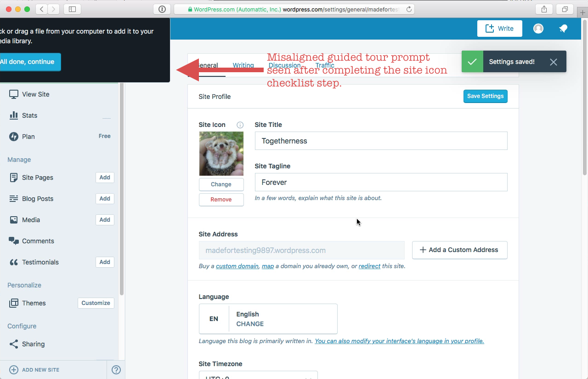
Task: Open the Language English Change picker
Action: (268, 319)
